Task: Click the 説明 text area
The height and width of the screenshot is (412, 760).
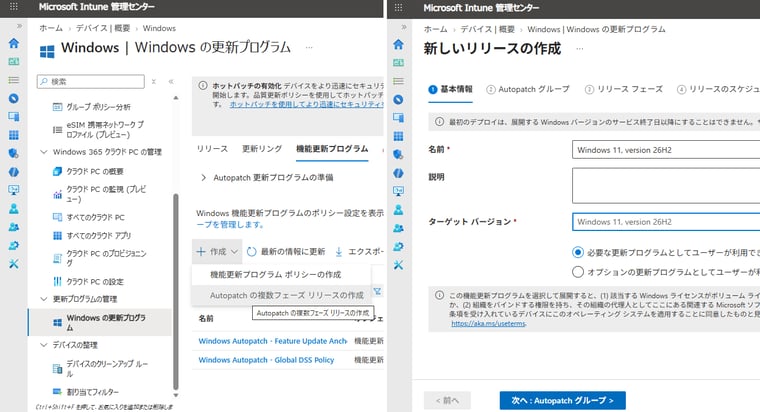Action: pos(666,186)
